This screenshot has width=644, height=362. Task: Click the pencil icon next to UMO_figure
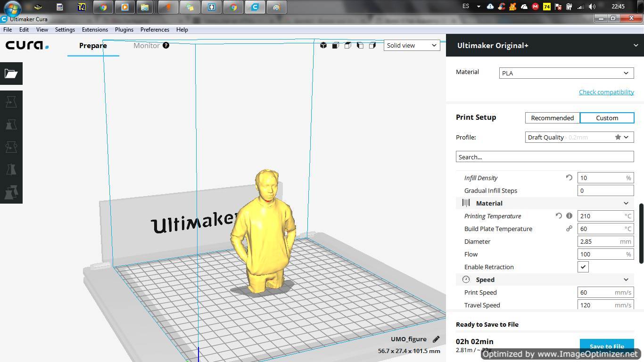click(x=436, y=339)
